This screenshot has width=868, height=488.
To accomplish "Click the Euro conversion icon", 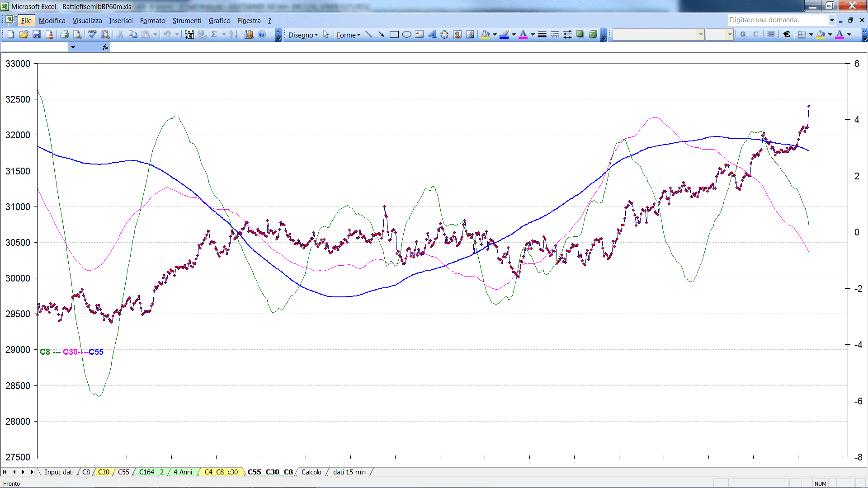I will (x=189, y=34).
